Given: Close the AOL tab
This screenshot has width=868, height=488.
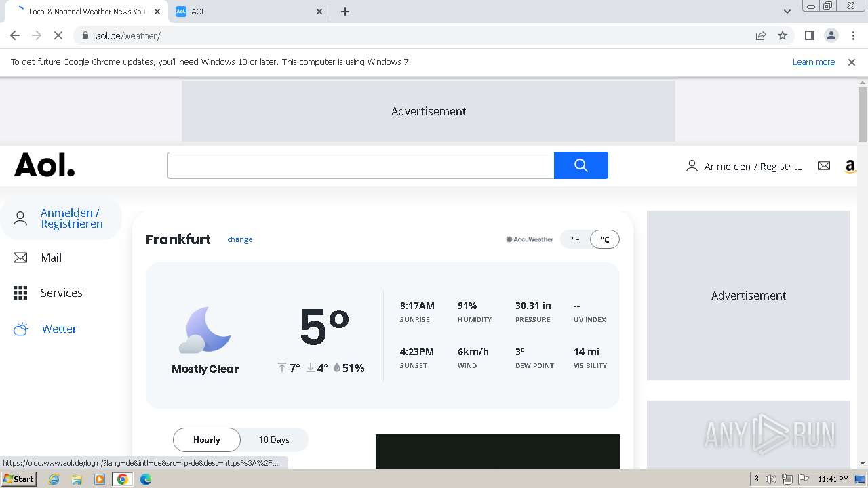Looking at the screenshot, I should pos(319,12).
